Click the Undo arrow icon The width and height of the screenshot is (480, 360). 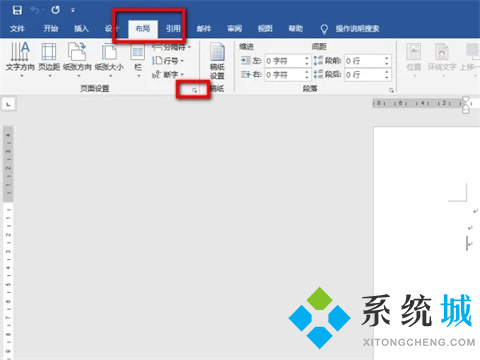coord(35,10)
